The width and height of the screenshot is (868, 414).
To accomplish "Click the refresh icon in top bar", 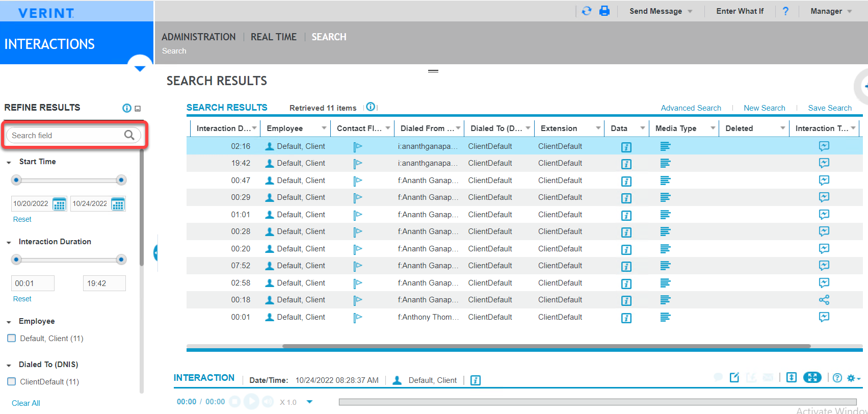I will 587,11.
